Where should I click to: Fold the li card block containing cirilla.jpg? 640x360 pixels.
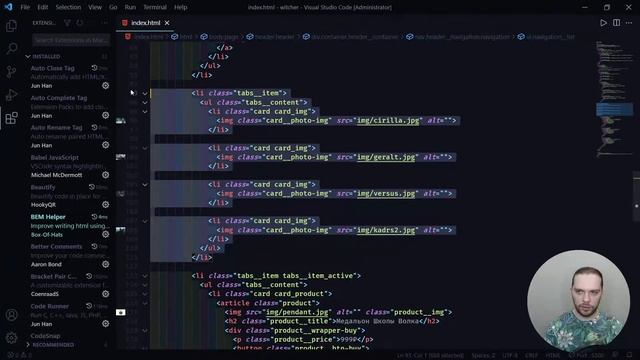click(145, 111)
